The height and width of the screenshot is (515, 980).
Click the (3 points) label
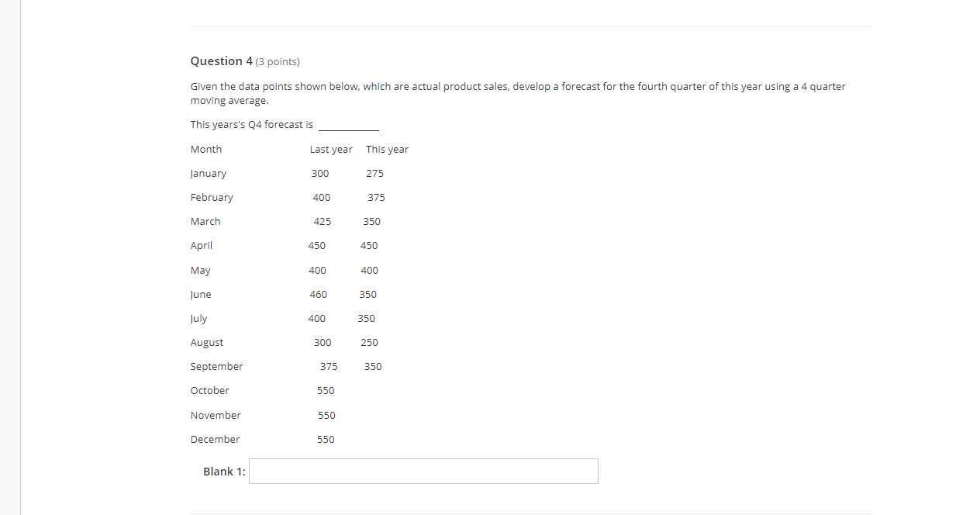tap(278, 61)
